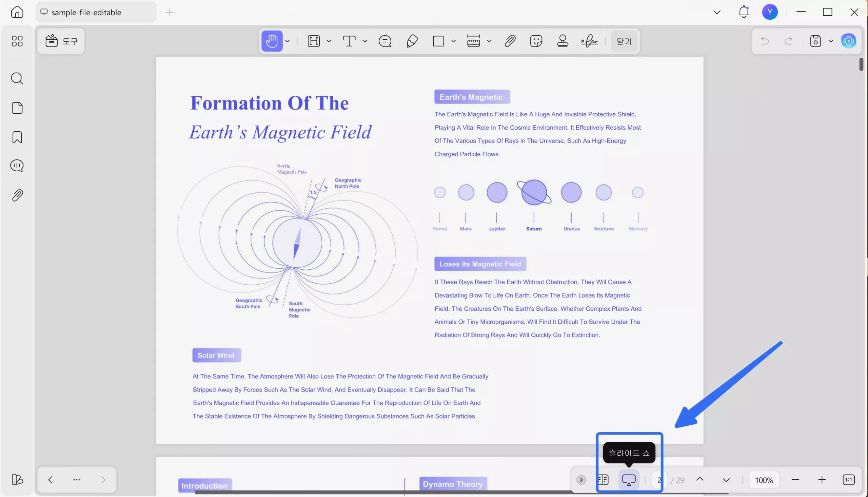This screenshot has width=868, height=497.
Task: Expand the text tool dropdown arrow
Action: (364, 41)
